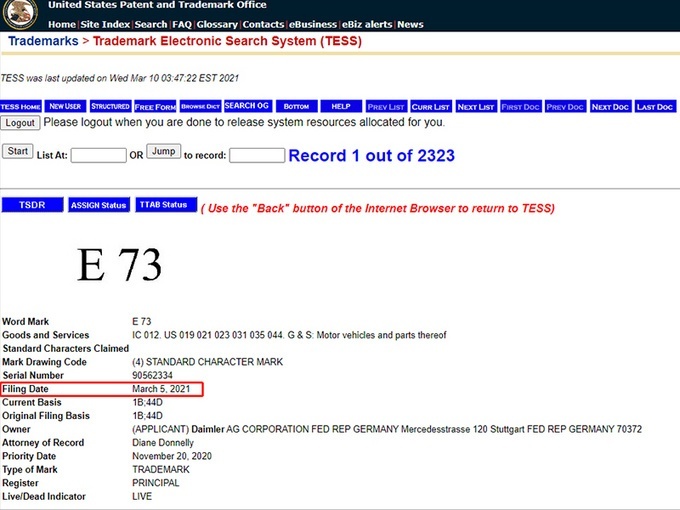The image size is (680, 510).
Task: Select '(4) STANDARD CHARACTER MARK' value
Action: [207, 362]
